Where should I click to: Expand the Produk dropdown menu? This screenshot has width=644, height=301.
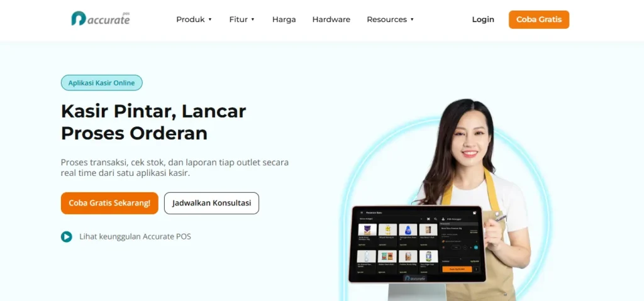(194, 19)
